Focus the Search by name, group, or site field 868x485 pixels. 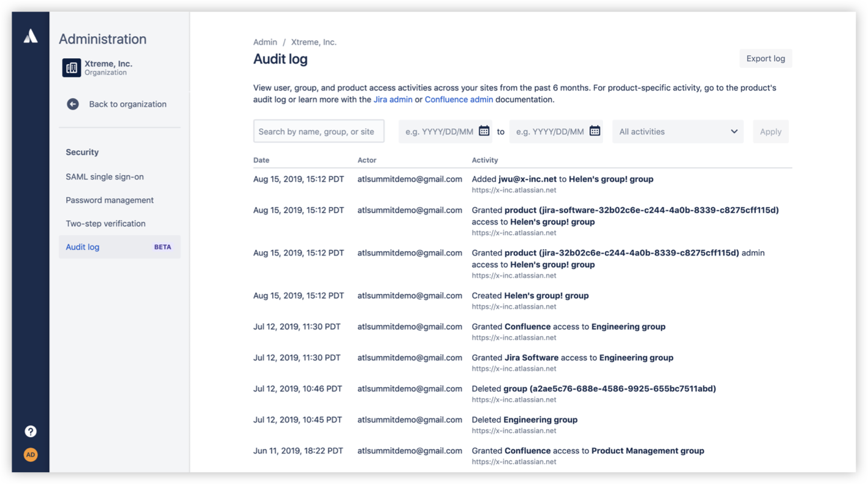tap(319, 132)
